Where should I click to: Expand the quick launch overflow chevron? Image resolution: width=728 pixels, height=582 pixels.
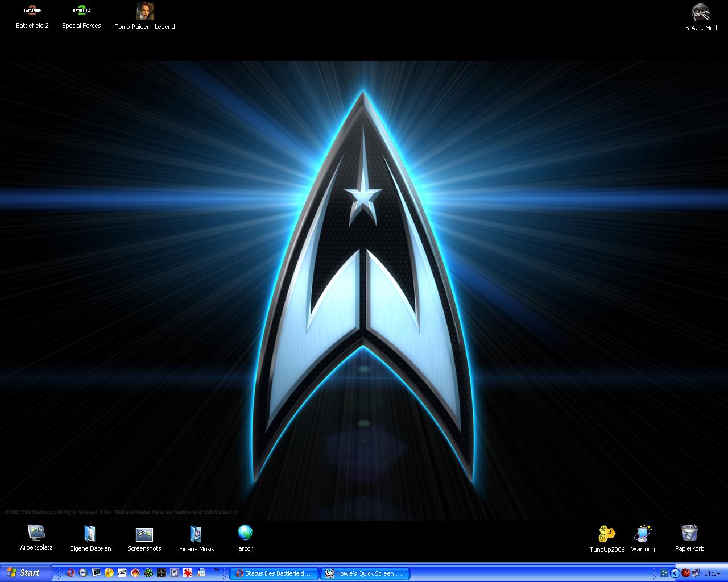click(216, 570)
